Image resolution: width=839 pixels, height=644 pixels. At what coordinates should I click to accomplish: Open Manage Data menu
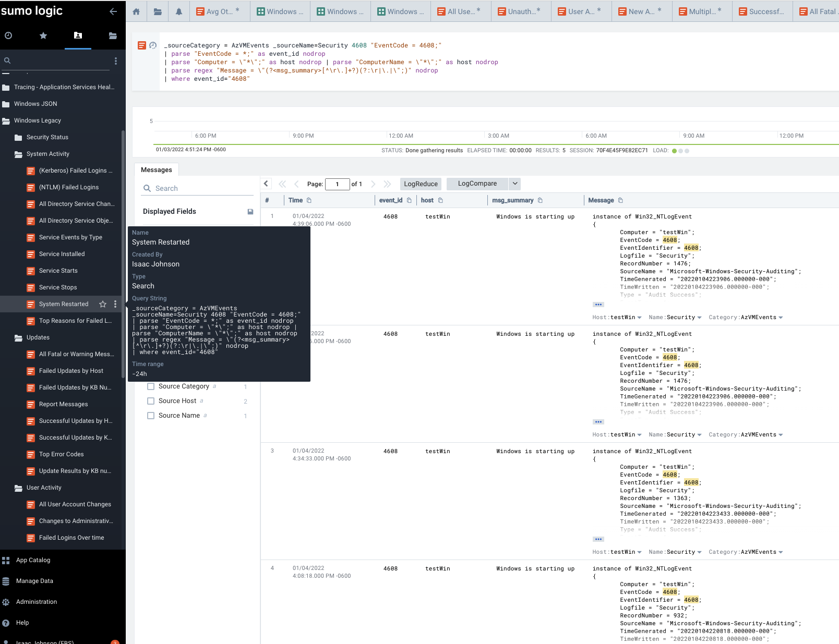point(34,581)
